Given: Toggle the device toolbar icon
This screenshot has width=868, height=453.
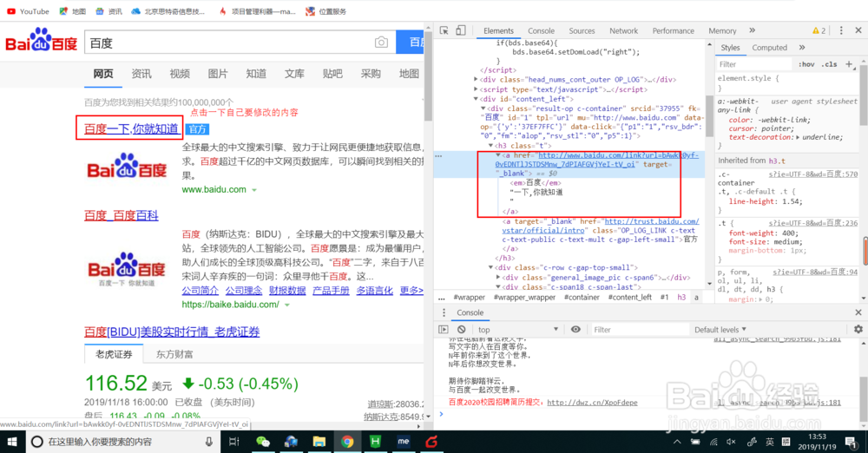Looking at the screenshot, I should coord(461,30).
